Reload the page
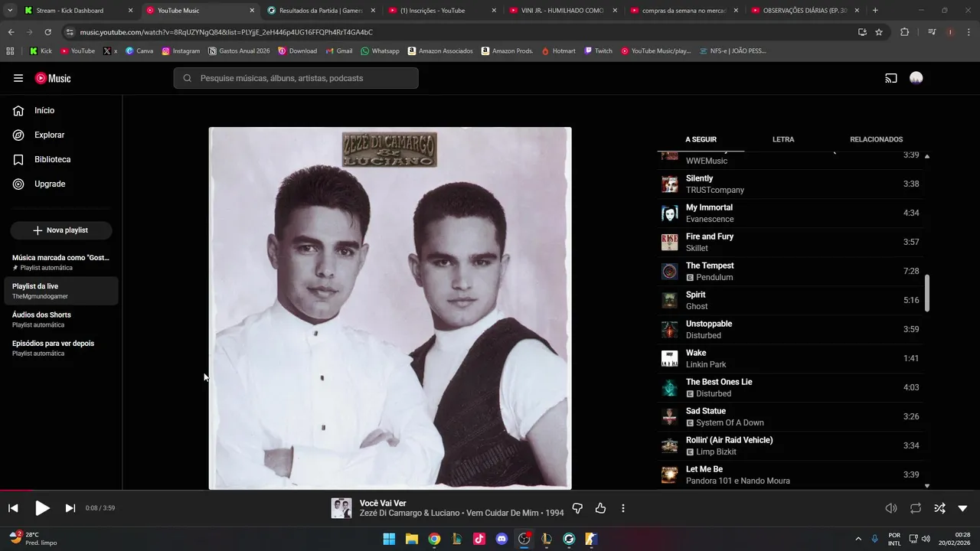The image size is (980, 551). [47, 32]
